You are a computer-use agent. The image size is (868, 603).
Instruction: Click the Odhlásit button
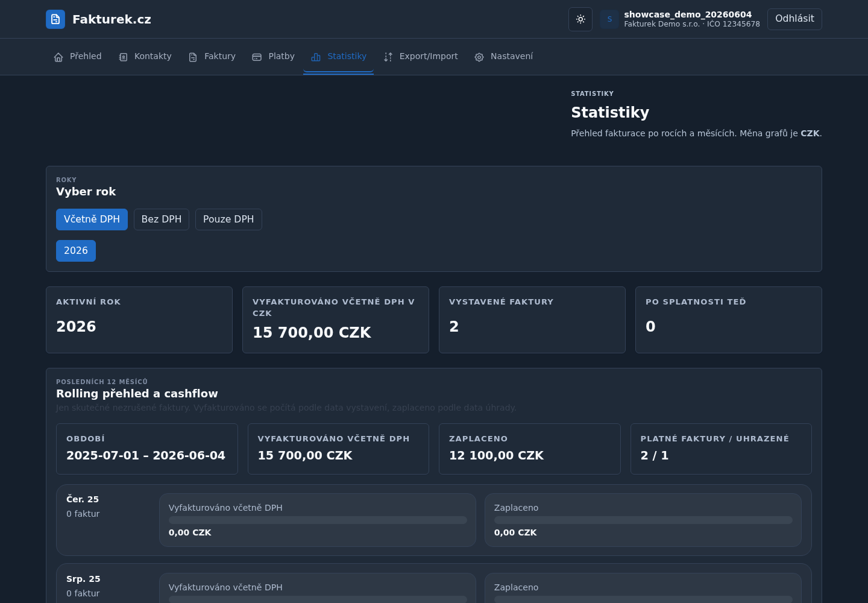point(794,19)
